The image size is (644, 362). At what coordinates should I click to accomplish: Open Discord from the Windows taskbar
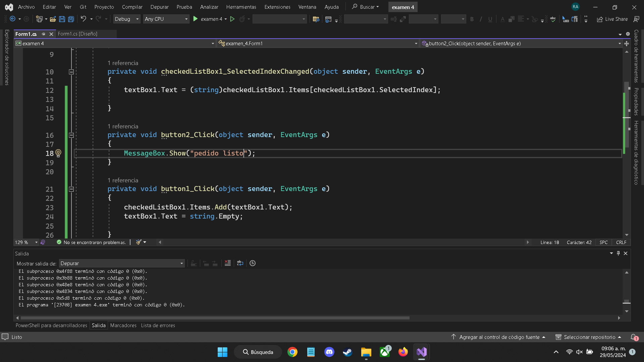[329, 352]
